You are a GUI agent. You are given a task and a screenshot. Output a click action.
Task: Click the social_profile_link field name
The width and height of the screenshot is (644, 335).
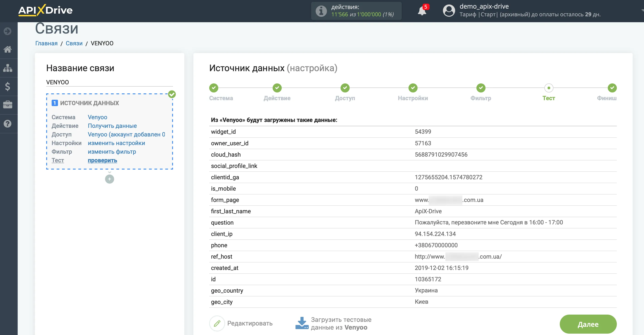point(234,166)
